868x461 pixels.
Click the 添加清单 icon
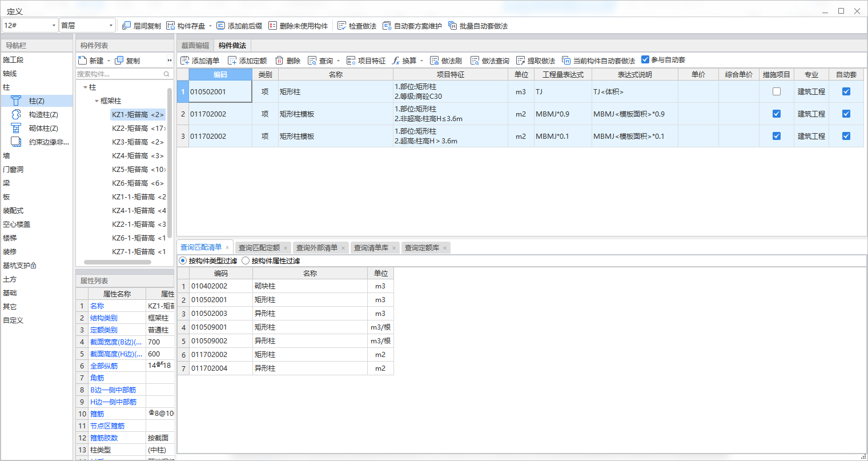coord(185,61)
